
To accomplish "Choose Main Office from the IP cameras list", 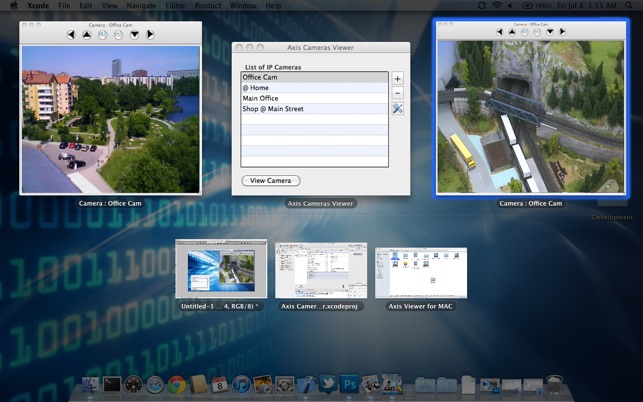I will click(314, 98).
